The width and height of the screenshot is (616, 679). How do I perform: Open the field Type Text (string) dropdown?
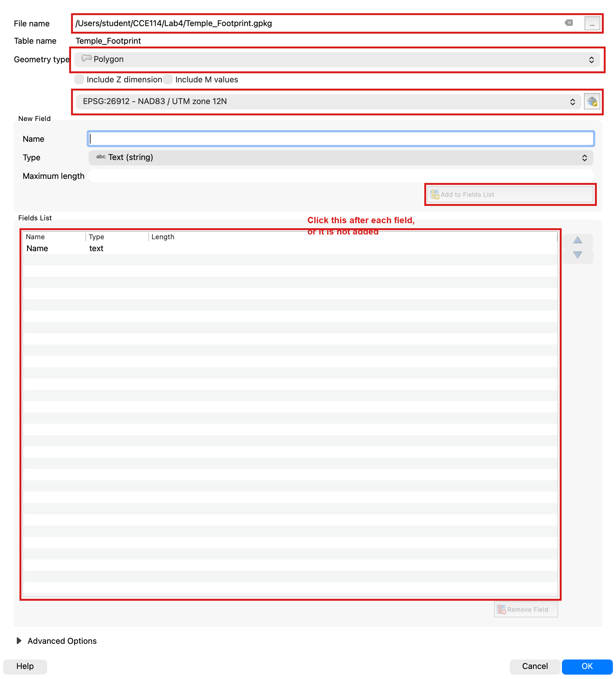pos(340,157)
